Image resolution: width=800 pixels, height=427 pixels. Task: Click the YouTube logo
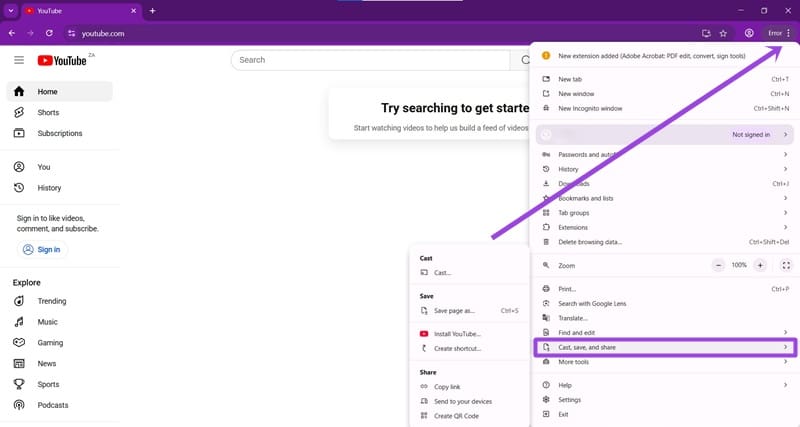(62, 60)
